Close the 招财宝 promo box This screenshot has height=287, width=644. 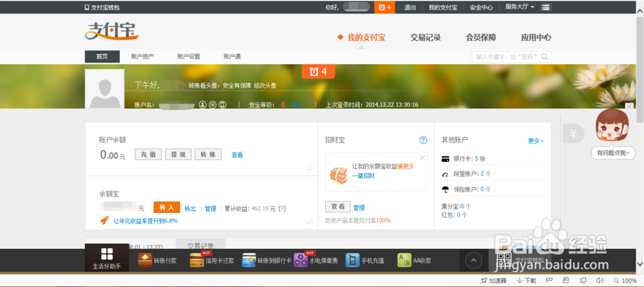point(422,157)
